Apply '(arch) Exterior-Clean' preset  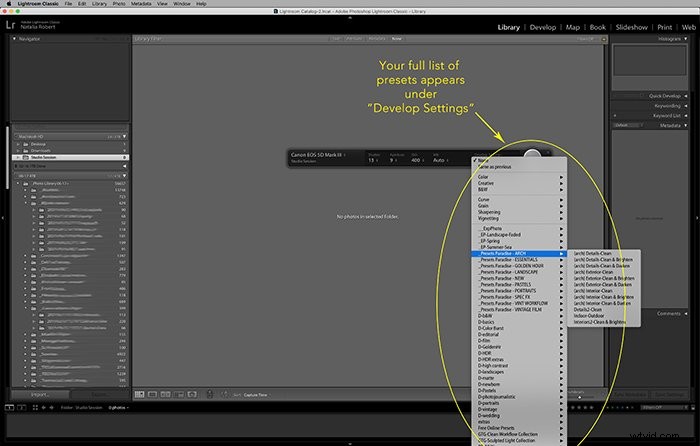click(x=604, y=272)
